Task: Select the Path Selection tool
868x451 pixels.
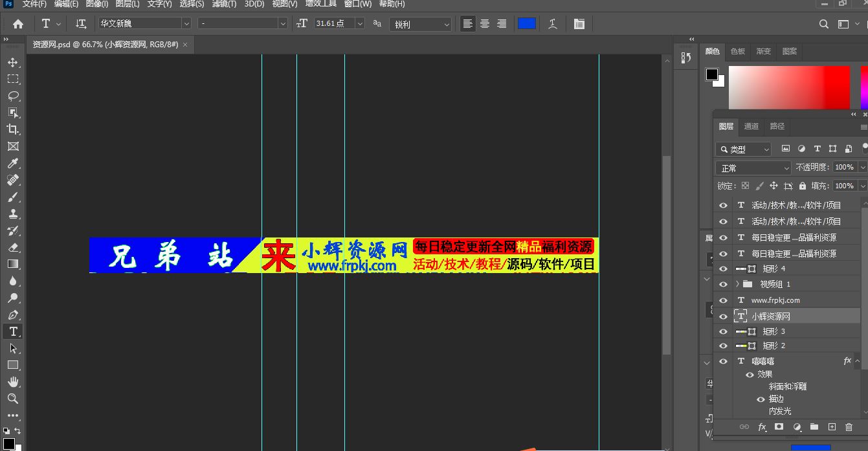Action: click(x=13, y=348)
